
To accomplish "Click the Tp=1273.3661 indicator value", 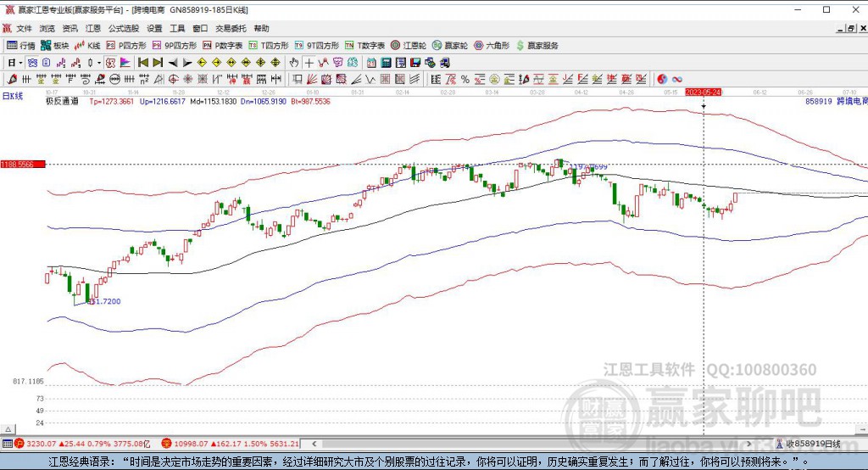I will point(111,102).
